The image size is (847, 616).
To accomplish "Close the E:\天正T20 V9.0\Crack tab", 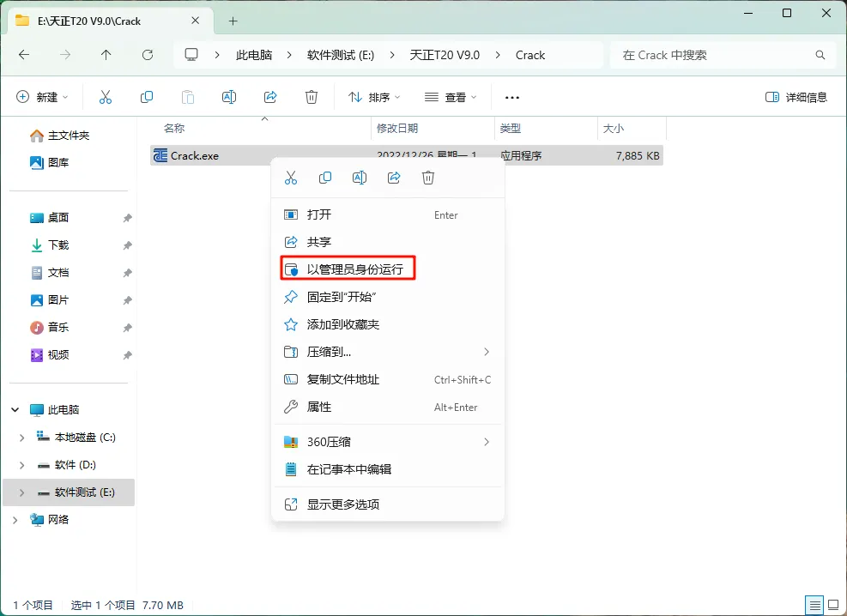I will point(196,21).
